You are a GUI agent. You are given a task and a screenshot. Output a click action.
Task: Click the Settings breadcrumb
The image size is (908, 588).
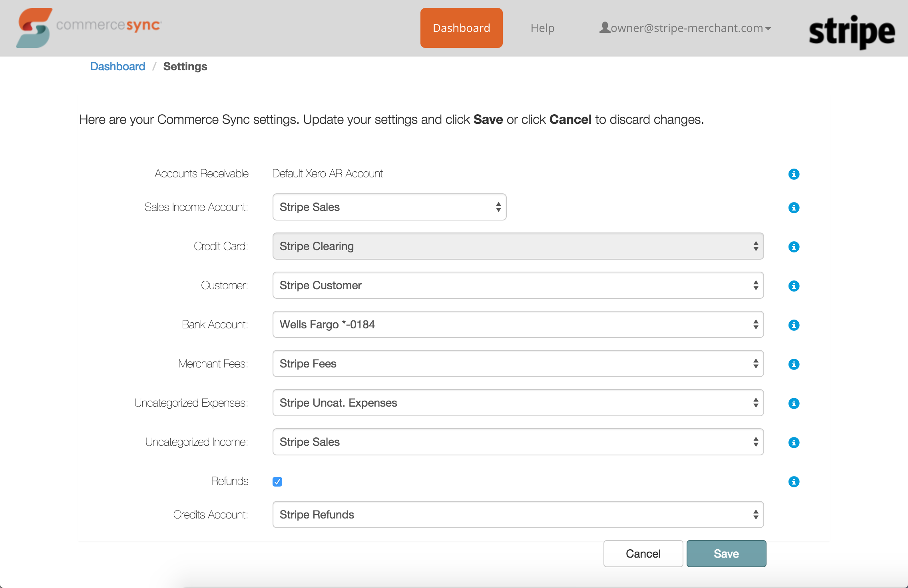point(185,66)
